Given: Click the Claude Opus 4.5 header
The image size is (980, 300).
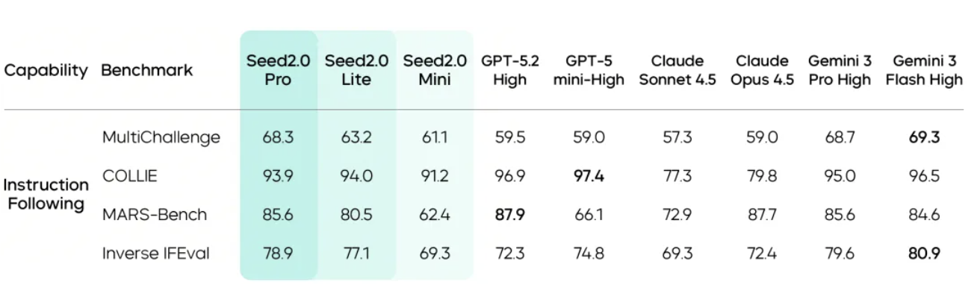Looking at the screenshot, I should (762, 69).
